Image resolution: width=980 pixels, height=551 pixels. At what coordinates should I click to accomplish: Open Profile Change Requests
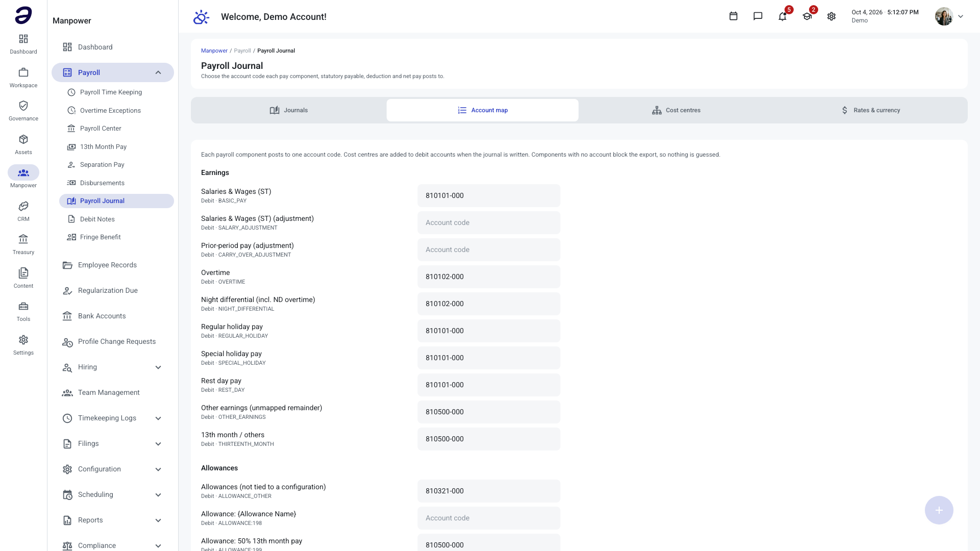(x=112, y=342)
